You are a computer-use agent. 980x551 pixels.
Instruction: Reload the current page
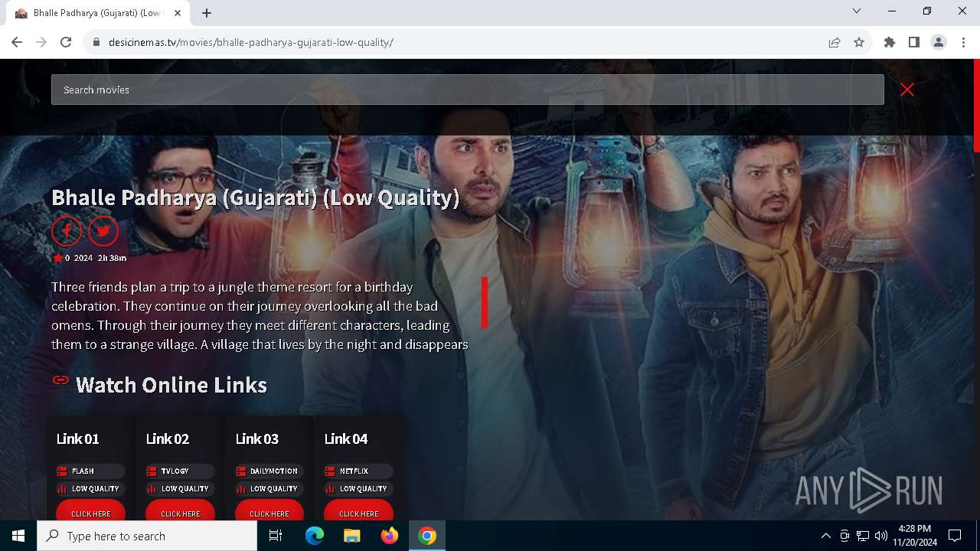click(x=66, y=42)
